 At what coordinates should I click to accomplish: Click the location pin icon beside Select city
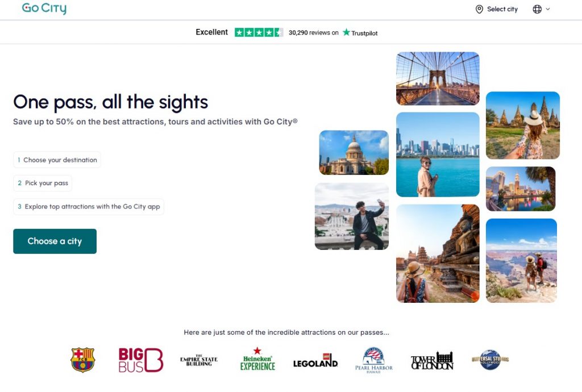click(x=479, y=9)
